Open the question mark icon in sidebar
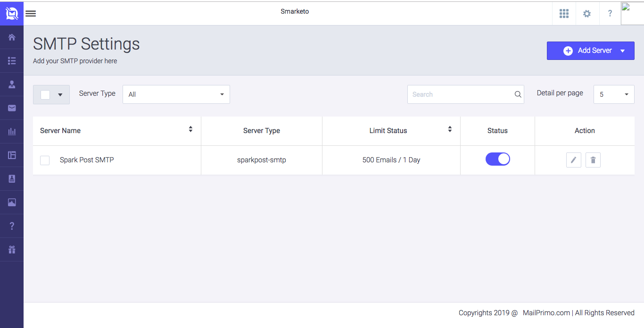Viewport: 644px width, 328px height. click(x=12, y=226)
